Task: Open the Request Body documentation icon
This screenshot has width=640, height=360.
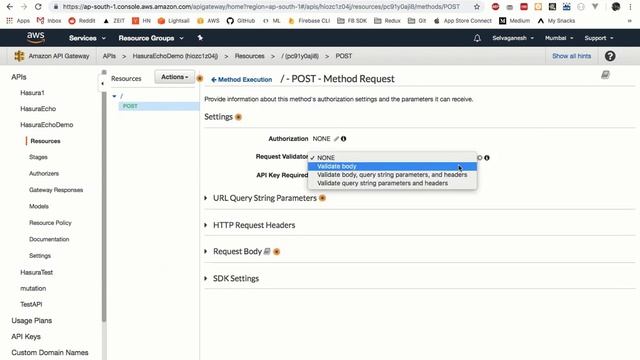Action: pos(267,251)
